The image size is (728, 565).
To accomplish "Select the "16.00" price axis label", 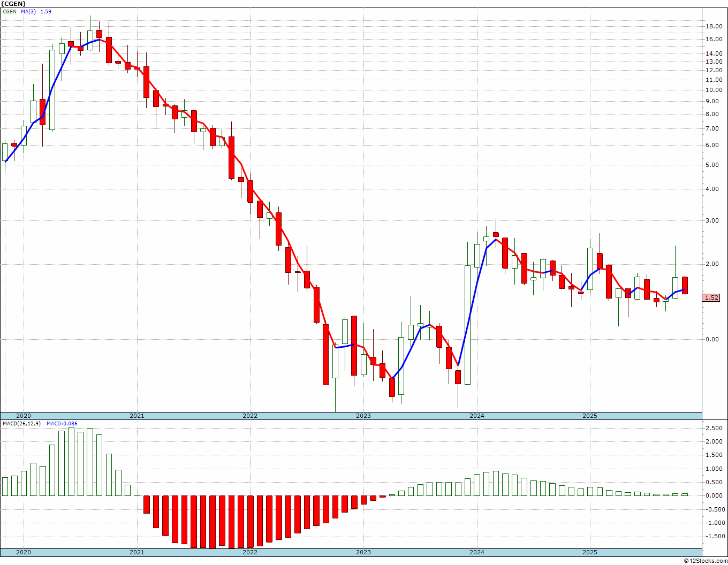I will (713, 40).
